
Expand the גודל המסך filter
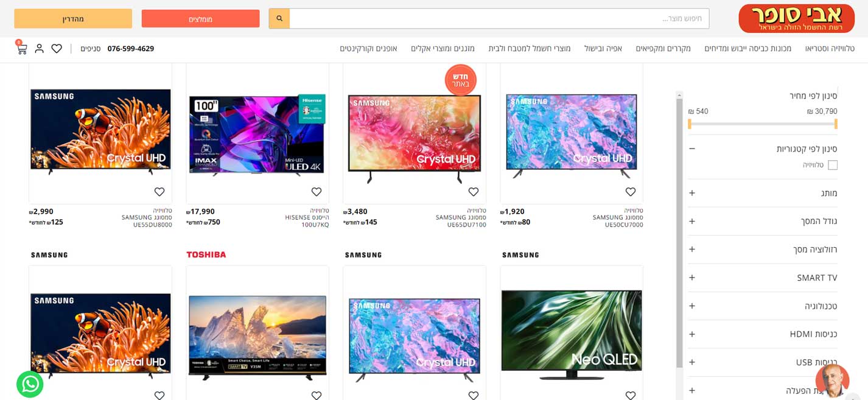[692, 221]
